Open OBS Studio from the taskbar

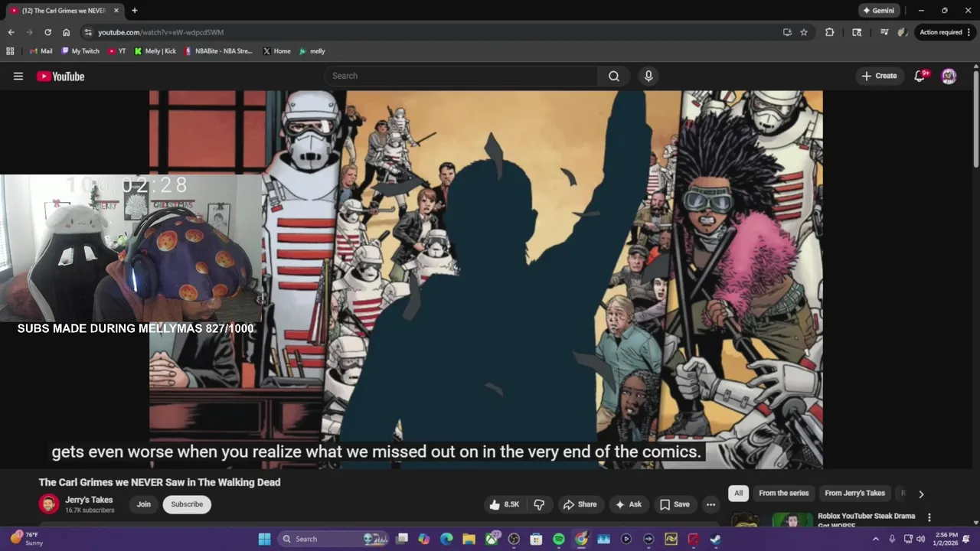pyautogui.click(x=514, y=539)
